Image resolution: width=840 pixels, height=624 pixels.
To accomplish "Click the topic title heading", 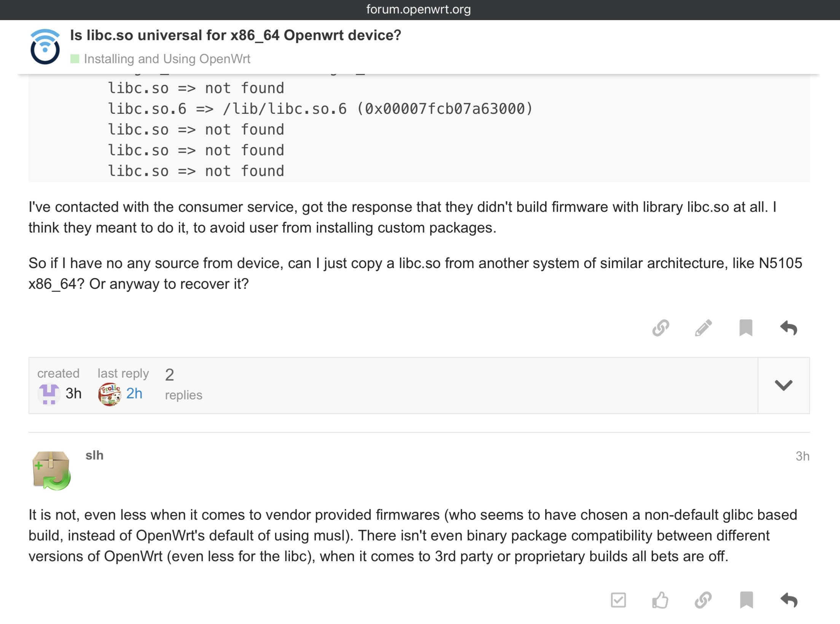I will tap(235, 35).
